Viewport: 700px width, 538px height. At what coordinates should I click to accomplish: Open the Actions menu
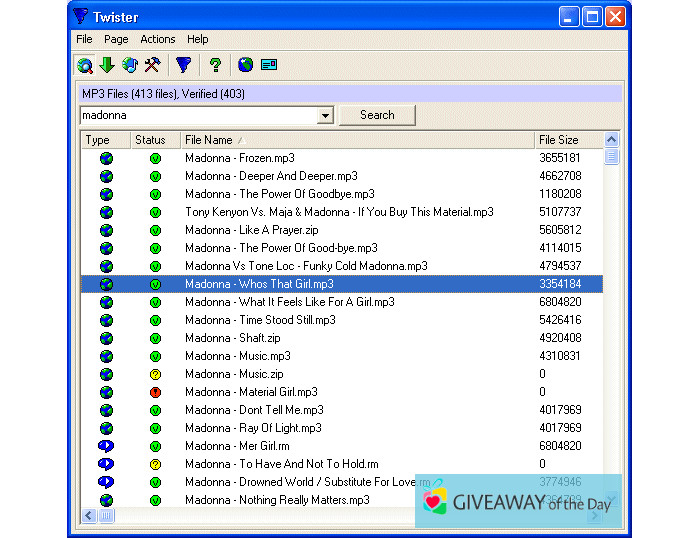pyautogui.click(x=157, y=39)
